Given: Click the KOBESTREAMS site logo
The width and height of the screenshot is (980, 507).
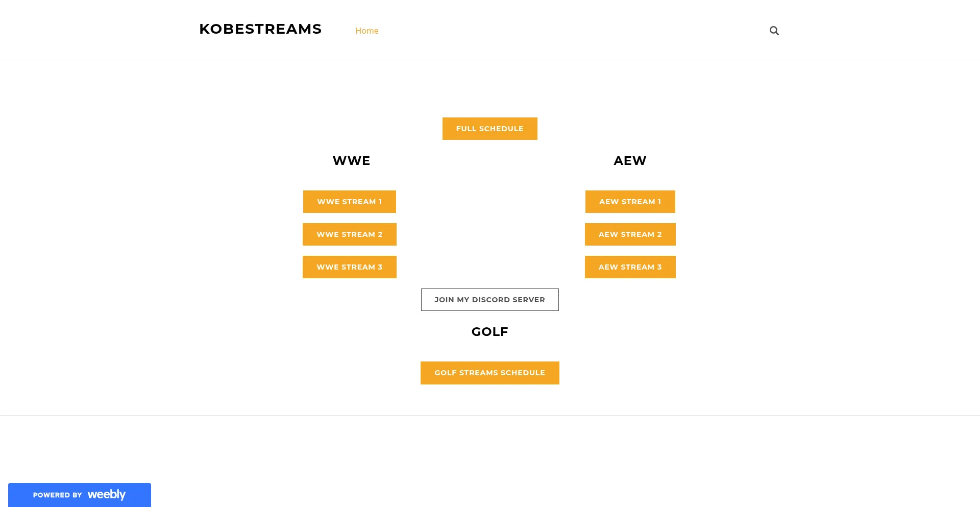Looking at the screenshot, I should [x=260, y=29].
